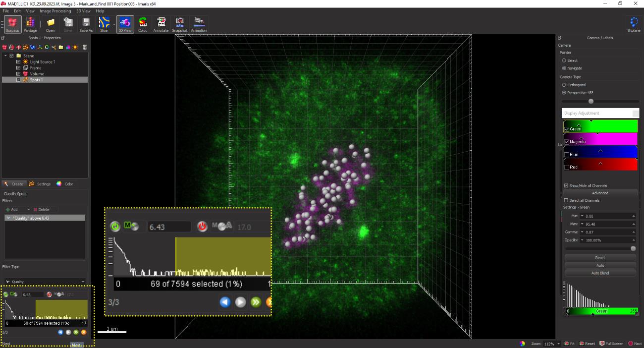The image size is (644, 348).
Task: Collapse the Scene tree node
Action: tap(5, 56)
